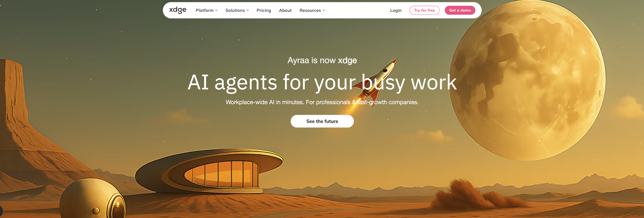Screen dimensions: 644x218
Task: Click the 'Ayraa is now xdge' announcement text
Action: point(322,60)
